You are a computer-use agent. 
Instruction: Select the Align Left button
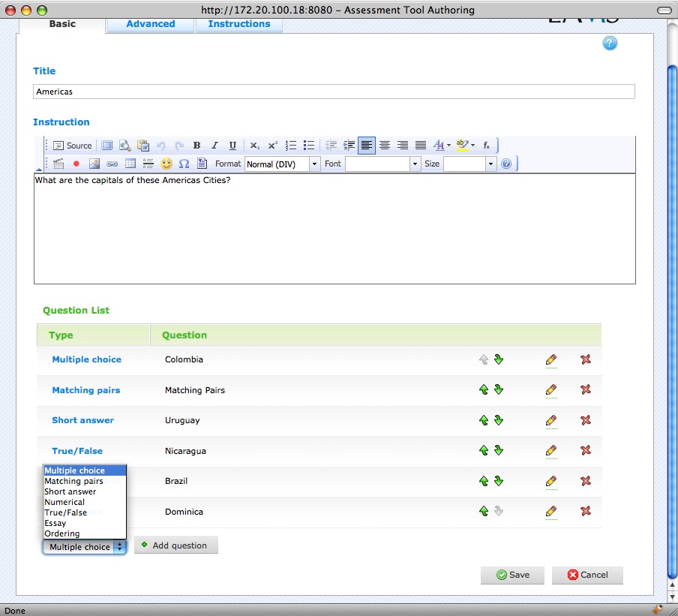pyautogui.click(x=367, y=146)
